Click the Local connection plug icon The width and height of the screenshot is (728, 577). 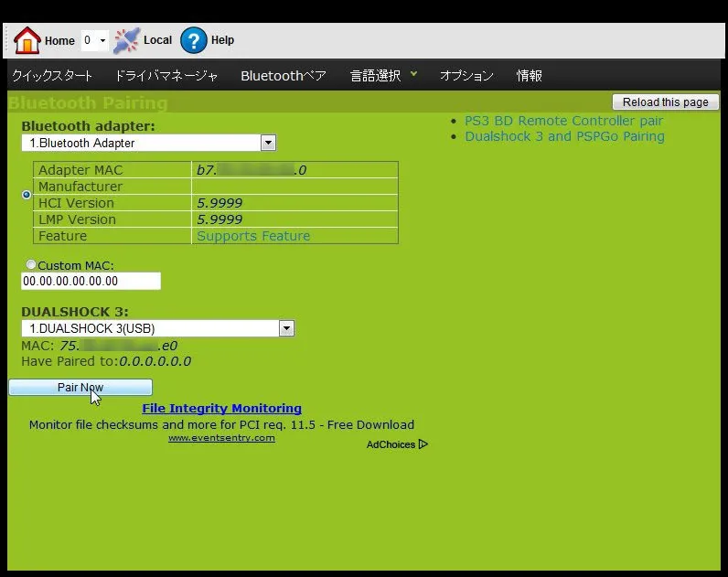tap(126, 40)
